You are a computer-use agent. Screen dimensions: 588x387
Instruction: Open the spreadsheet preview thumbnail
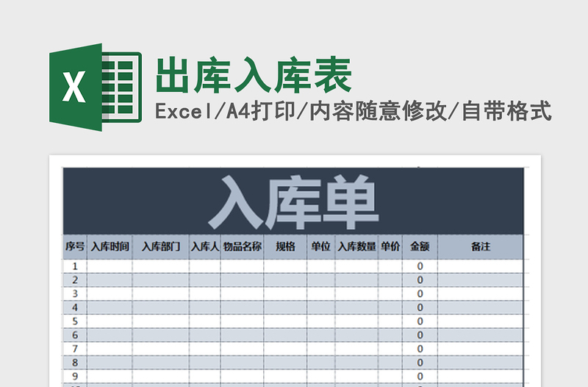[295, 271]
